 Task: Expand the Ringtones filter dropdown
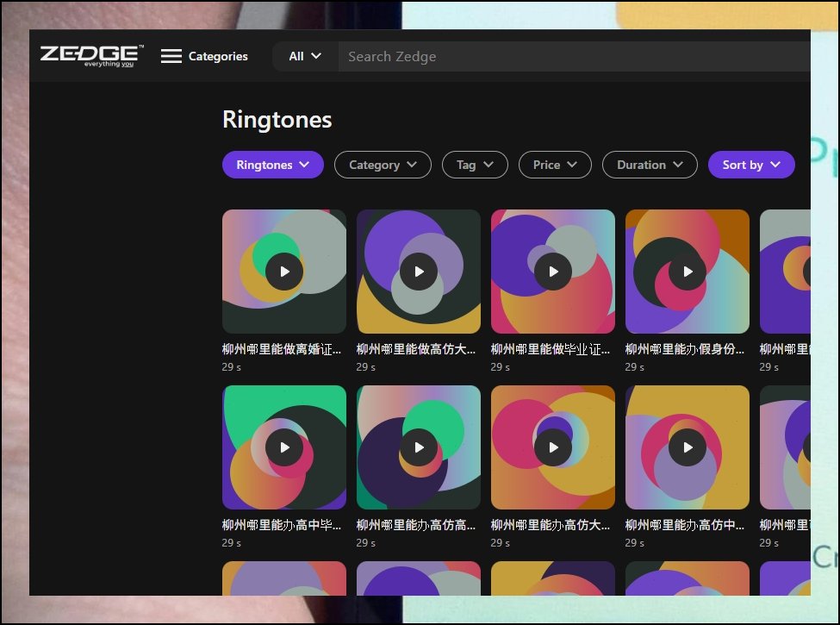coord(273,165)
